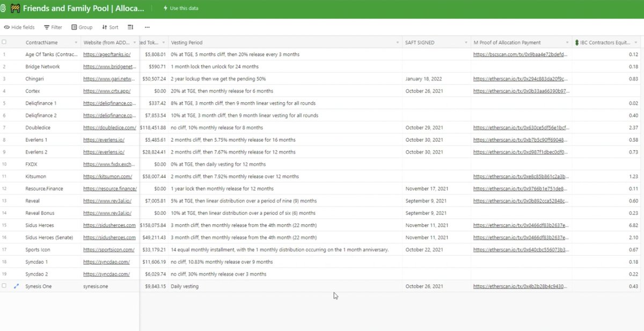Open the resource.finance website link
This screenshot has width=644, height=331.
(110, 189)
